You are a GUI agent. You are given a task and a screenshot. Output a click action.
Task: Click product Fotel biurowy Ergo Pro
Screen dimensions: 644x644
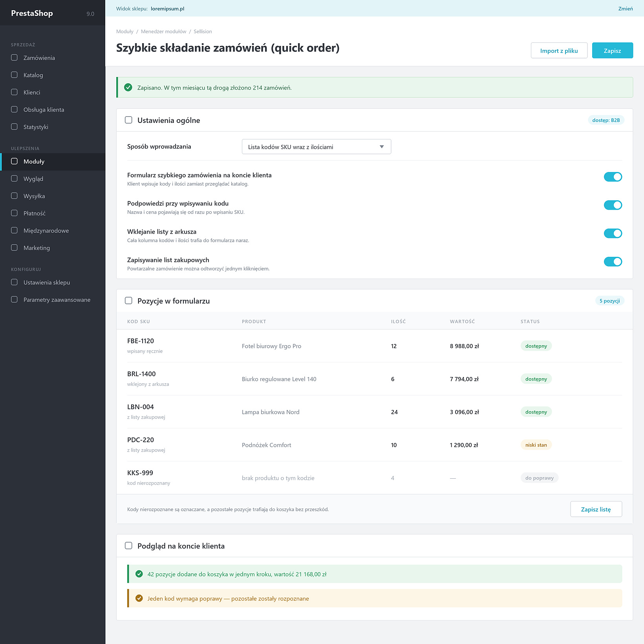click(271, 346)
